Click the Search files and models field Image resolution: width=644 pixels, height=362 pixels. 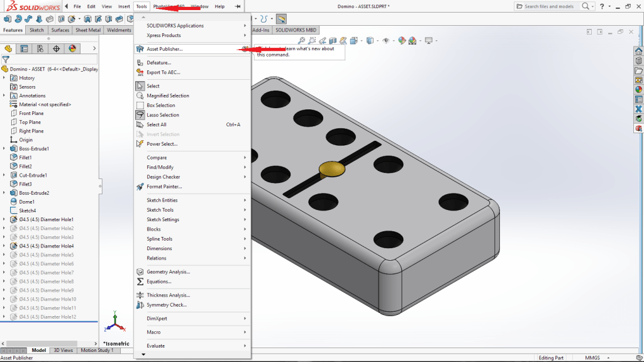[548, 6]
